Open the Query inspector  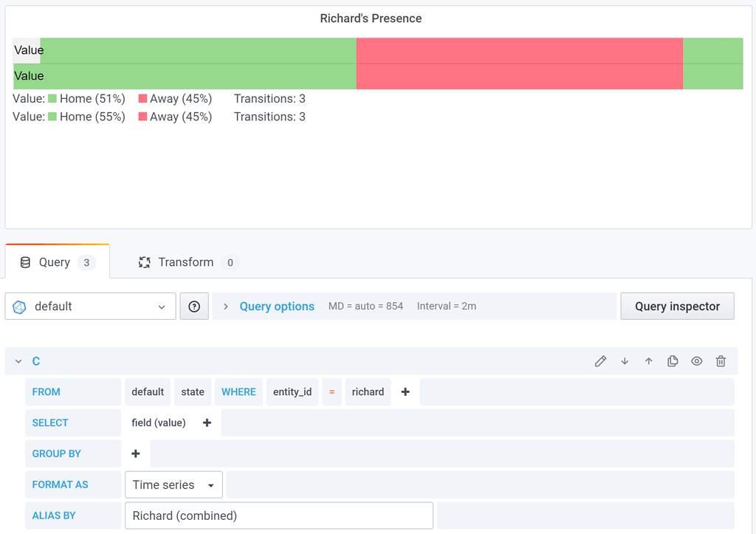676,306
